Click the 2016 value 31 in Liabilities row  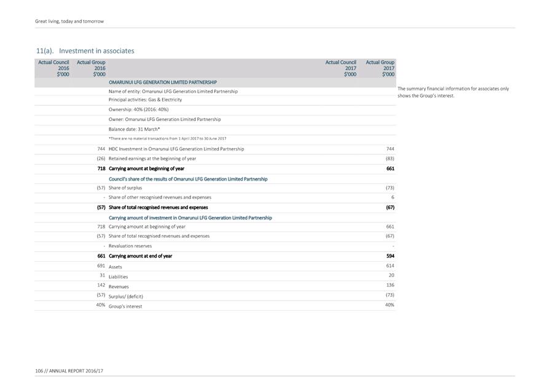click(x=103, y=275)
